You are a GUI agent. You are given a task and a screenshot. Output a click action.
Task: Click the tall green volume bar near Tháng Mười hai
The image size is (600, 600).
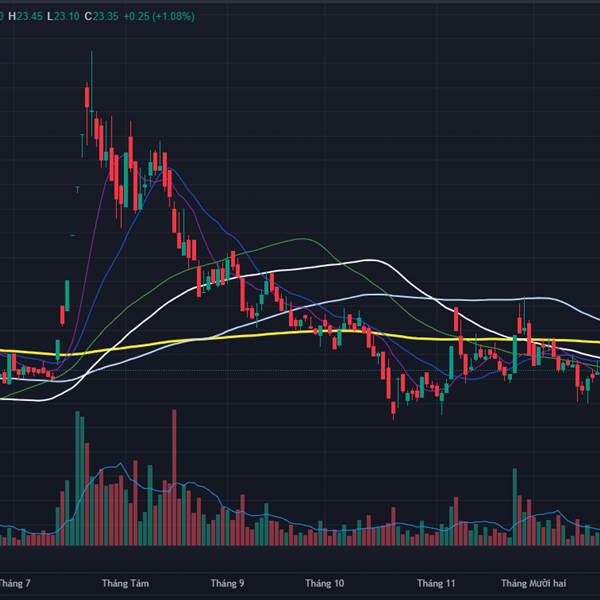coord(515,507)
